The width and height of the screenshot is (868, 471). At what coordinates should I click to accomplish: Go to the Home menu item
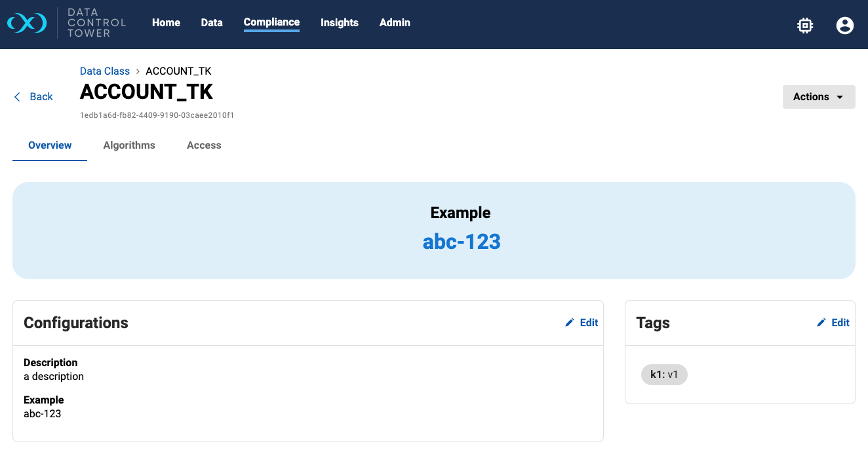(x=166, y=23)
